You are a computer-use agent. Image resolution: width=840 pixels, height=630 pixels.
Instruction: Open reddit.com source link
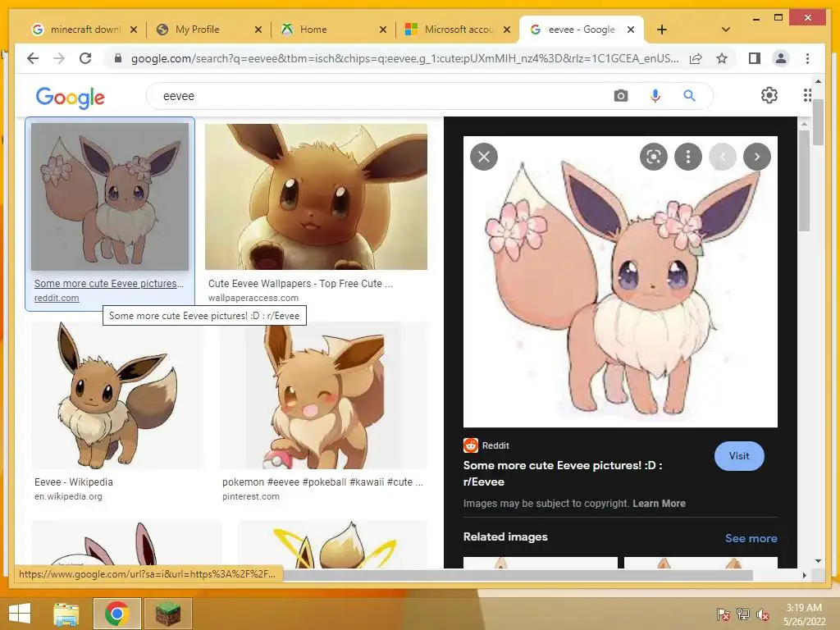(57, 298)
